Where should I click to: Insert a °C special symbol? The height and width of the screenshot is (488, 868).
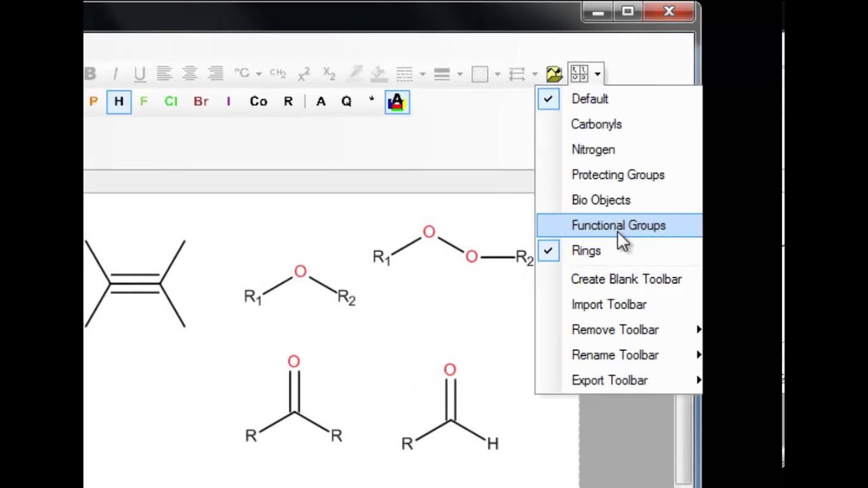coord(242,73)
